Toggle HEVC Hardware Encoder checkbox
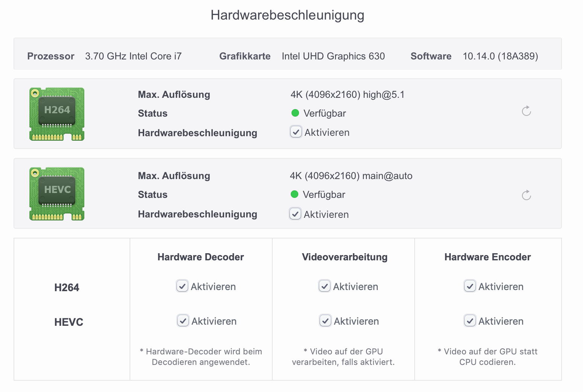 pyautogui.click(x=470, y=321)
